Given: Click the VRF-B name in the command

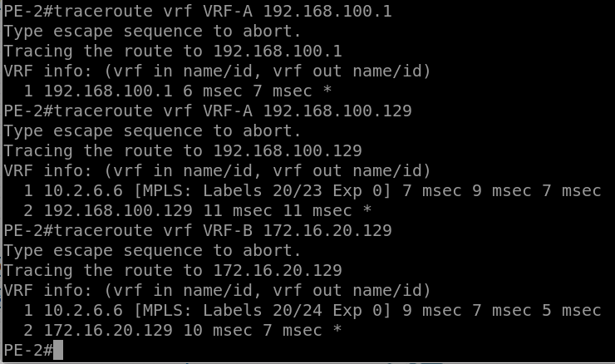Looking at the screenshot, I should (x=228, y=230).
